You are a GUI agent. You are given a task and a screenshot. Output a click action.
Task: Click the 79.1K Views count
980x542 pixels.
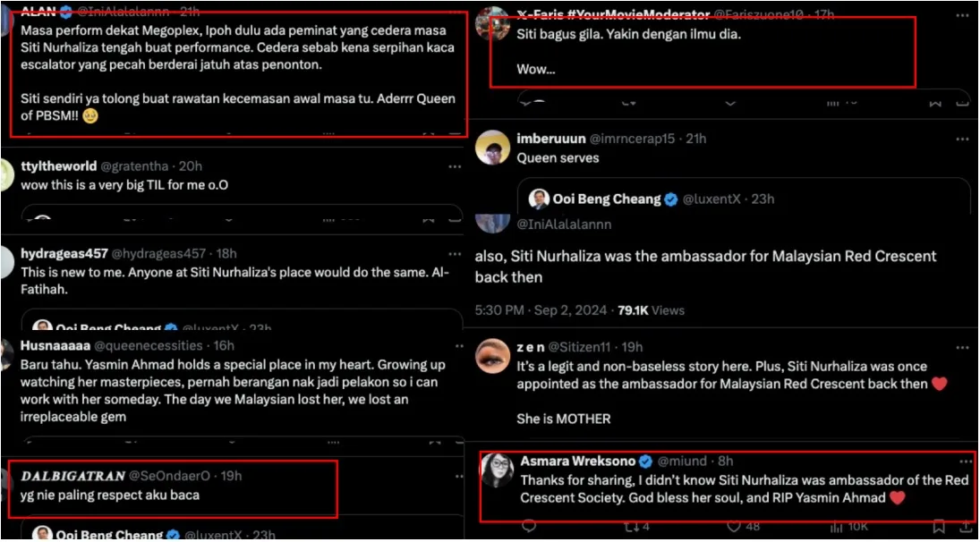click(x=652, y=310)
